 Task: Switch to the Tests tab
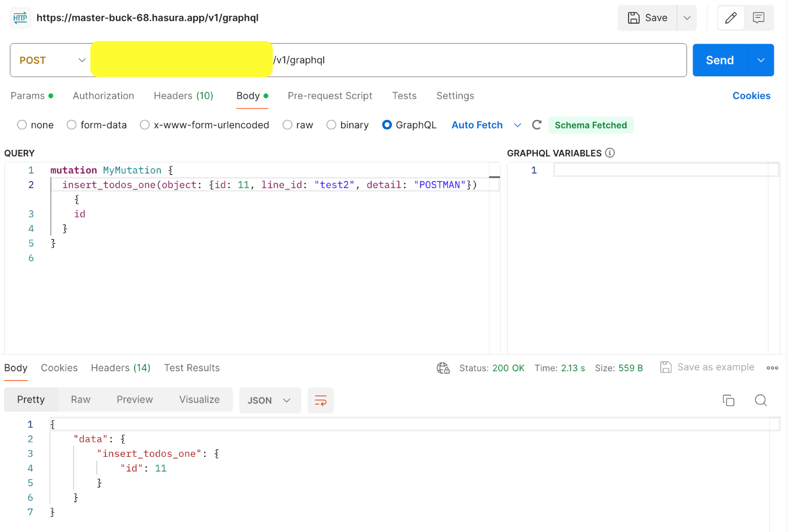pos(404,96)
